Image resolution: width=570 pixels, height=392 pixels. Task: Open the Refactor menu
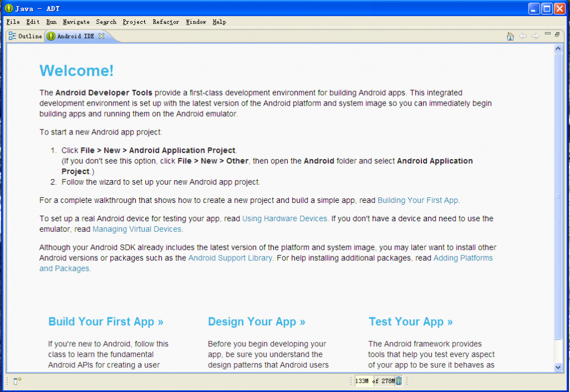(x=166, y=22)
